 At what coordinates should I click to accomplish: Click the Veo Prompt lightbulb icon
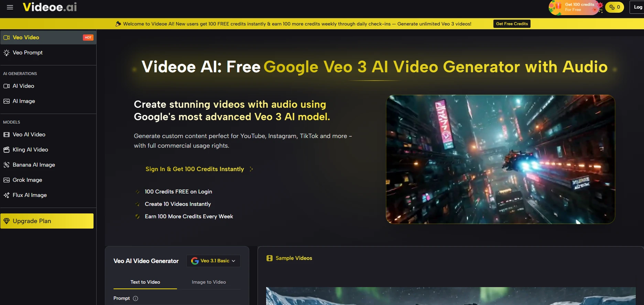tap(7, 53)
